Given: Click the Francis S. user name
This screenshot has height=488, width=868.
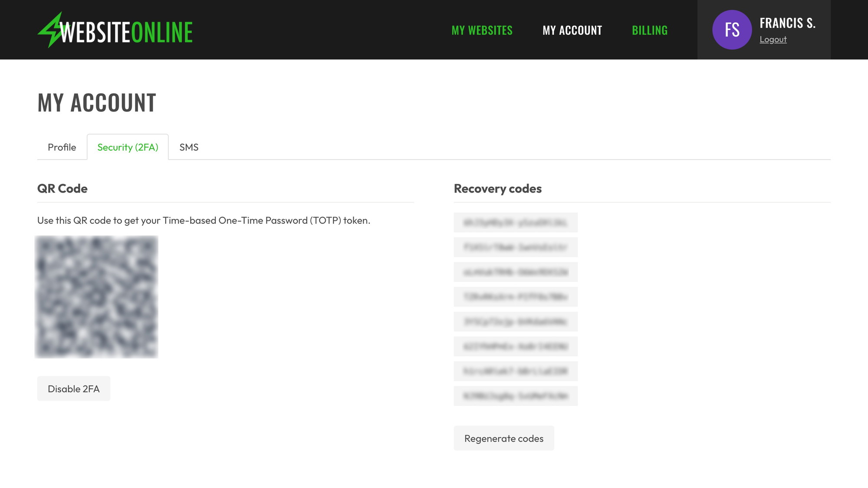Looking at the screenshot, I should (787, 23).
